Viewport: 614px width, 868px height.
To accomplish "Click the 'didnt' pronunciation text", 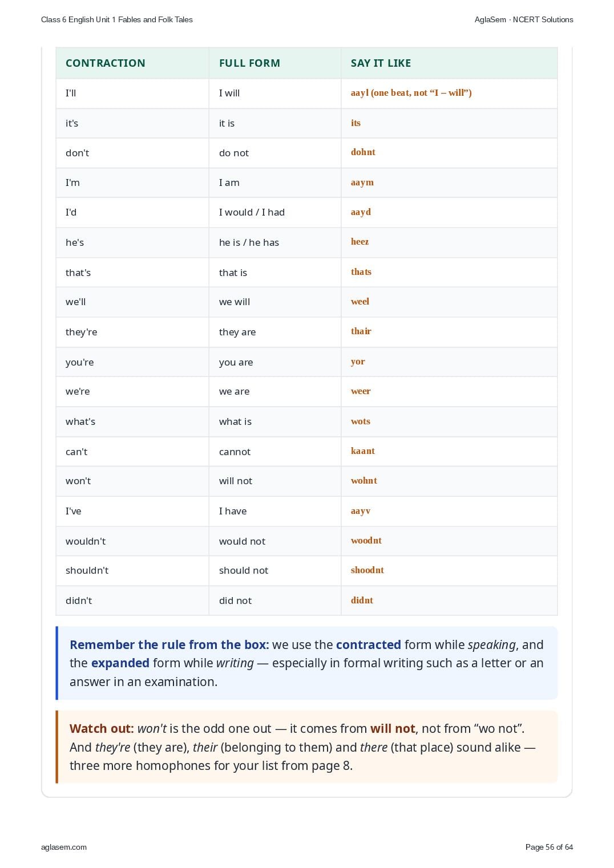I will tap(362, 600).
